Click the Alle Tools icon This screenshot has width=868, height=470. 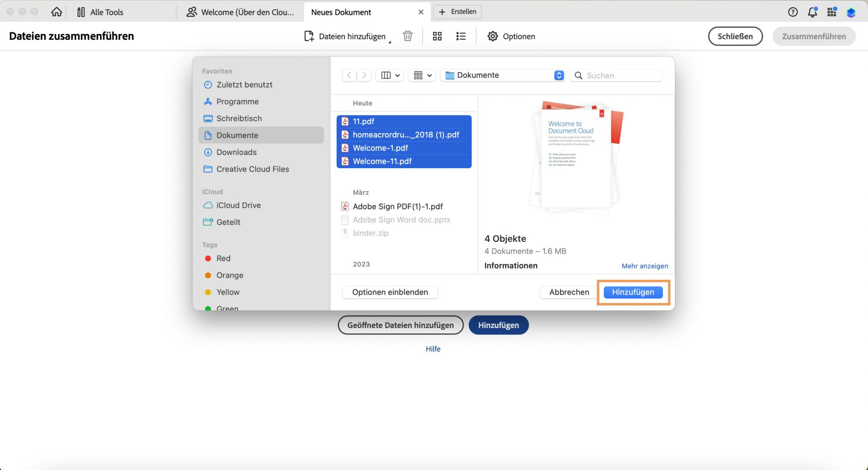point(80,12)
